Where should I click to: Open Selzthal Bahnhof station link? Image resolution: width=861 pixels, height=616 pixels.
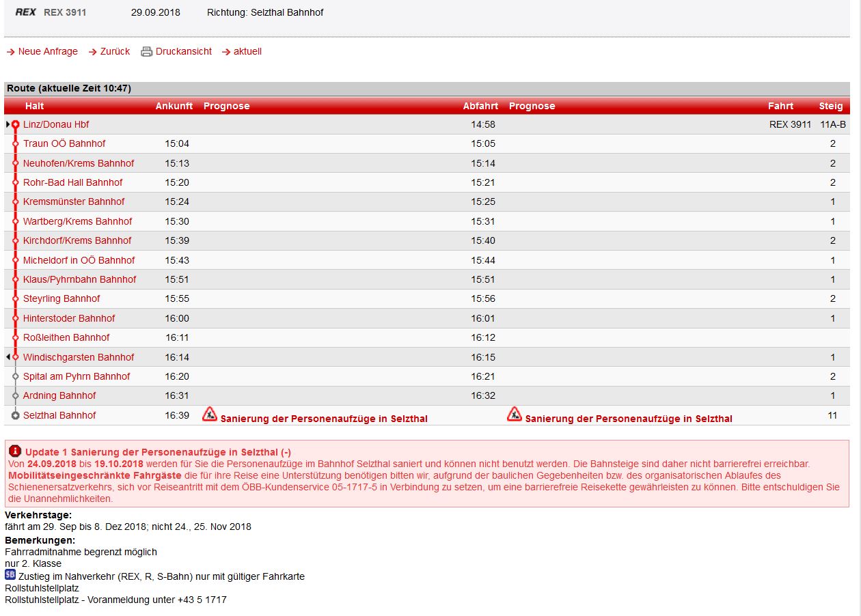click(59, 415)
